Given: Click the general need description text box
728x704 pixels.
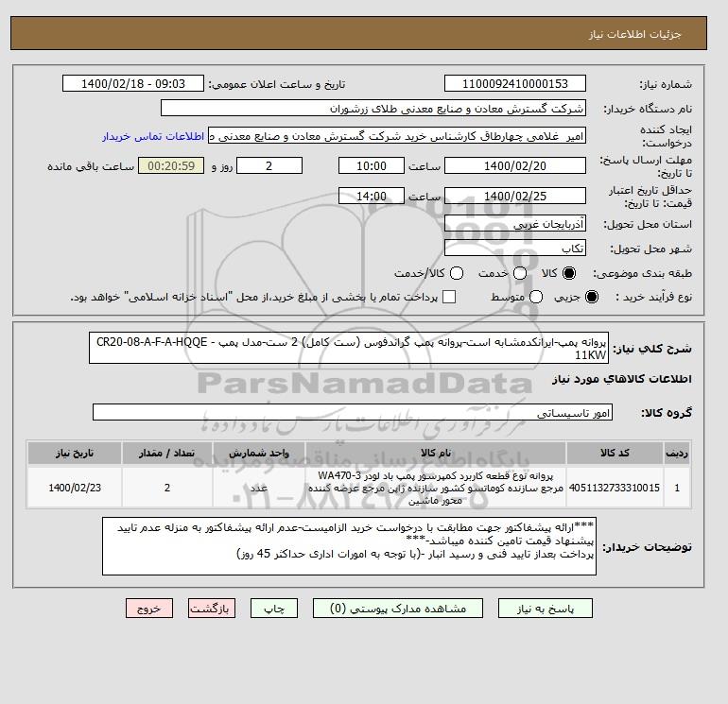Looking at the screenshot, I should pos(349,348).
